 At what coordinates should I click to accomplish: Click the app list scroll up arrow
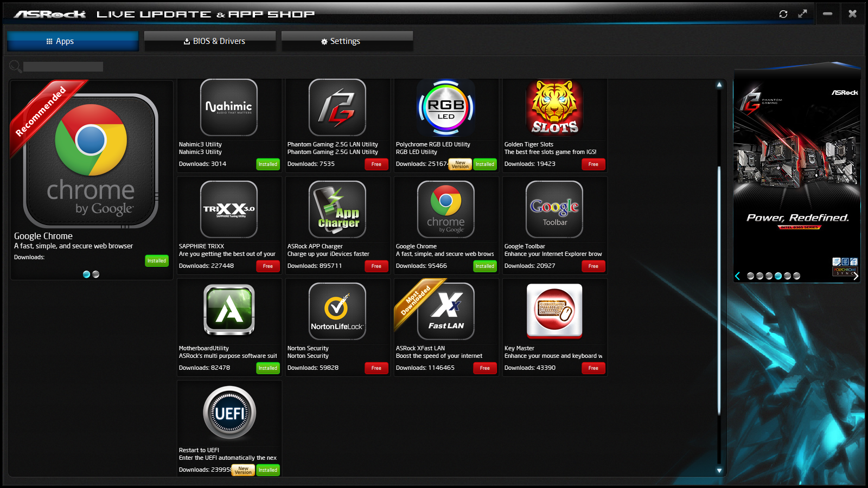(719, 85)
